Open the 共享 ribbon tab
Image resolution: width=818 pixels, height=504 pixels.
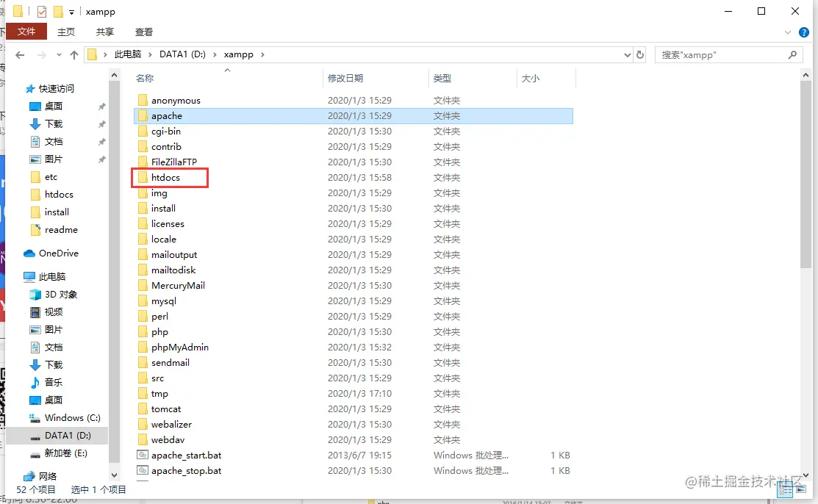[x=105, y=32]
